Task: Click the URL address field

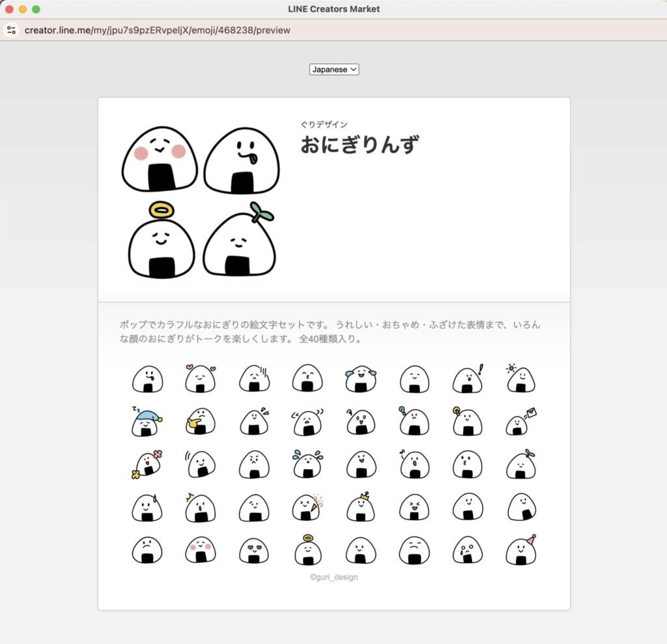Action: [158, 30]
